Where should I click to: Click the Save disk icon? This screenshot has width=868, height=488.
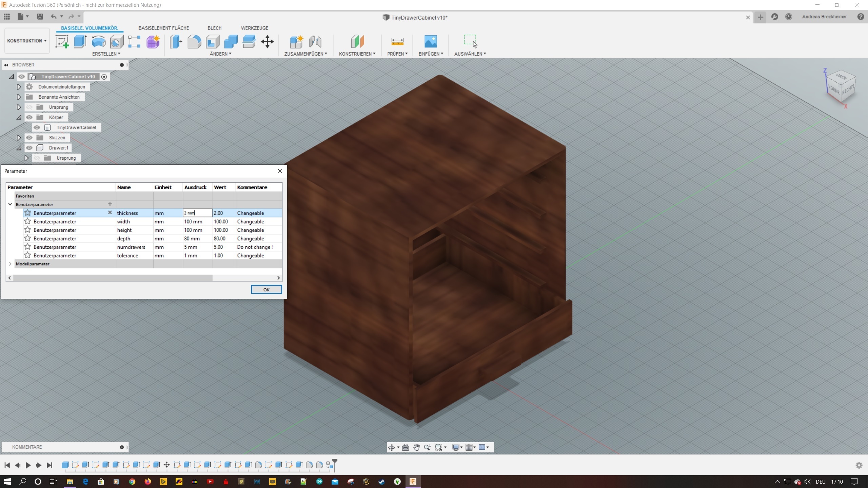pyautogui.click(x=40, y=17)
